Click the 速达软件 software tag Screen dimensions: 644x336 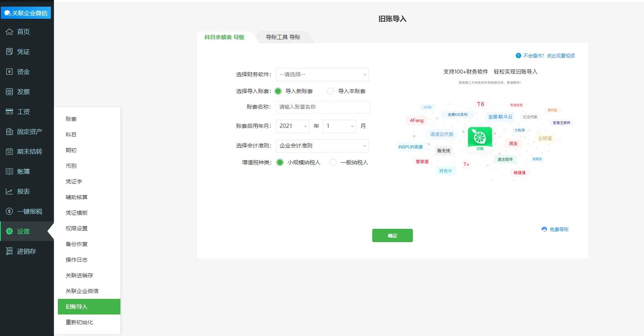(505, 159)
